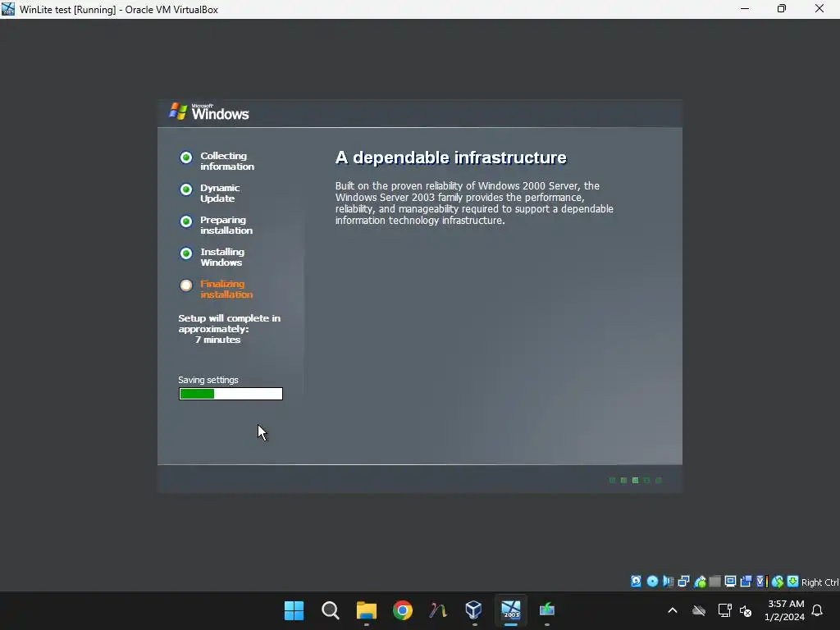
Task: Click the muted volume tray icon
Action: pos(746,610)
